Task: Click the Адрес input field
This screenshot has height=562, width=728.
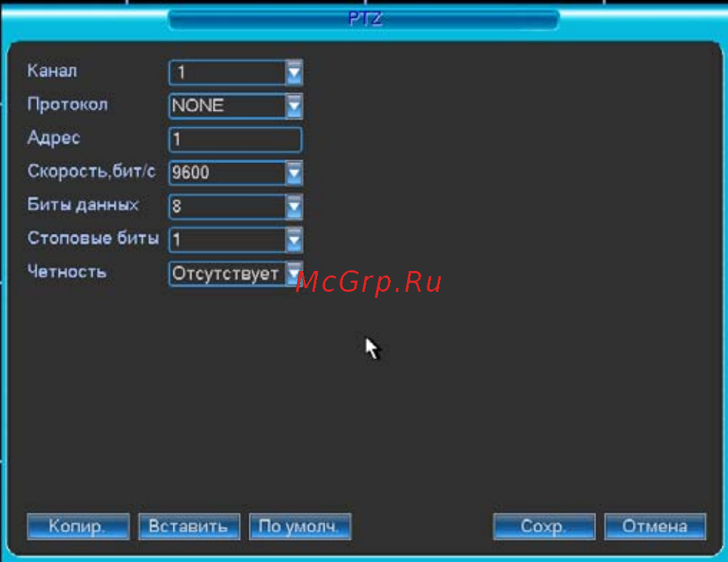Action: point(235,139)
